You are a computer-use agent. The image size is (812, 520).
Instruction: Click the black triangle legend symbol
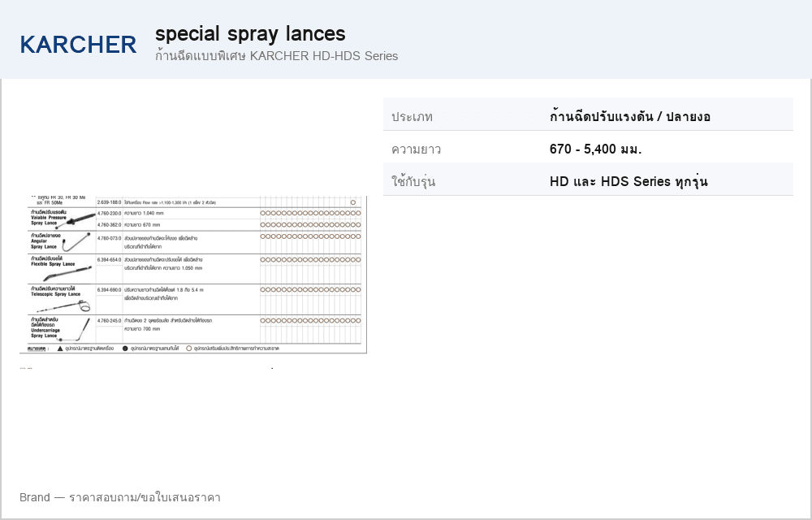60,349
